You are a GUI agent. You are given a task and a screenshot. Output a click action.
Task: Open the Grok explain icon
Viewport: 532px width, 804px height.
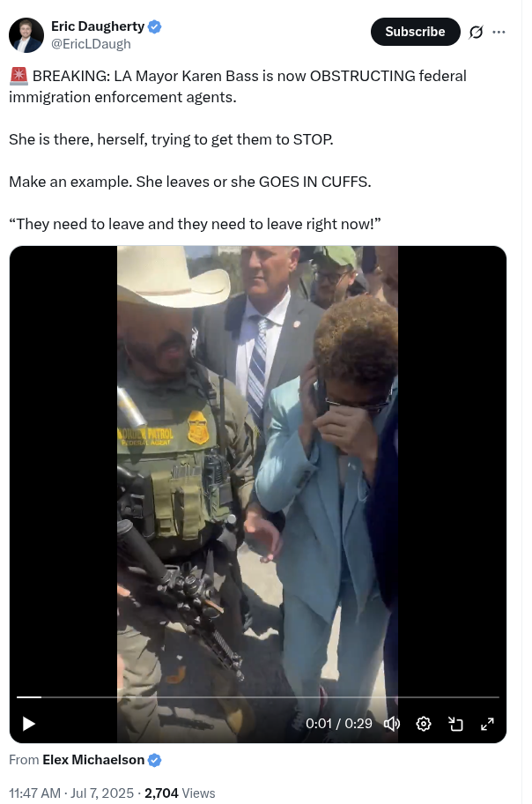click(x=477, y=33)
